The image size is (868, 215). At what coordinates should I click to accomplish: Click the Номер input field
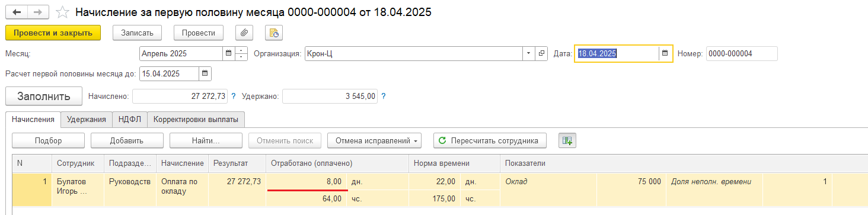click(x=742, y=53)
